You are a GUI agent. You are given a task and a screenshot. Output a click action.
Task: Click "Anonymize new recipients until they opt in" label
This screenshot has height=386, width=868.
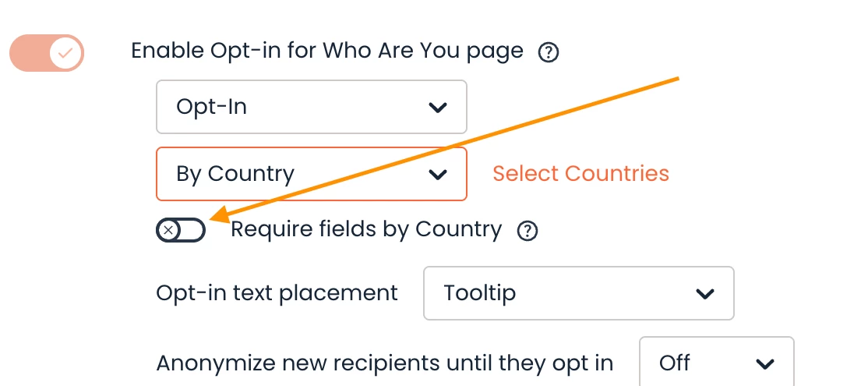384,363
